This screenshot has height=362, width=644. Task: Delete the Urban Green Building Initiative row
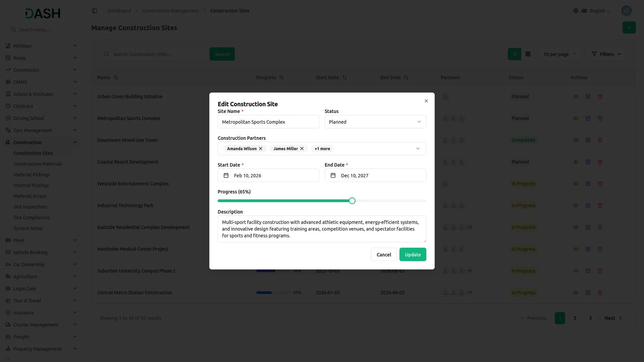coord(600,97)
